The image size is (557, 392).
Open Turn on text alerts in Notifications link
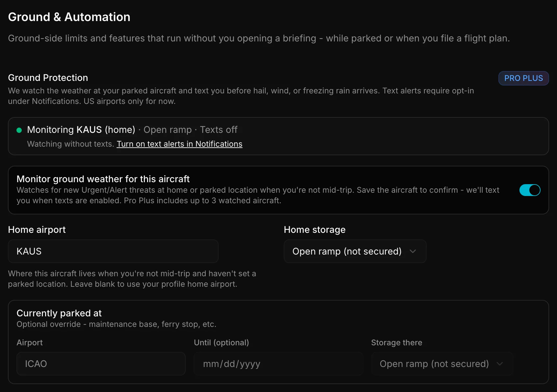pyautogui.click(x=179, y=144)
